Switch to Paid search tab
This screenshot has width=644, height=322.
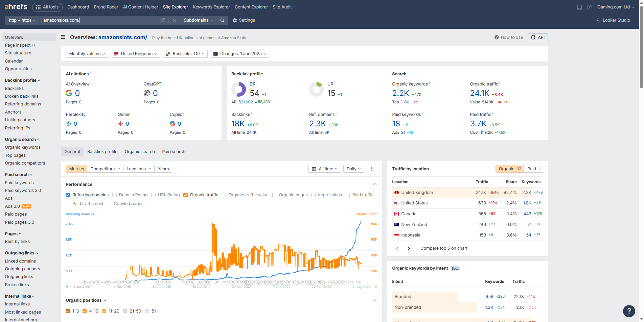pos(174,152)
